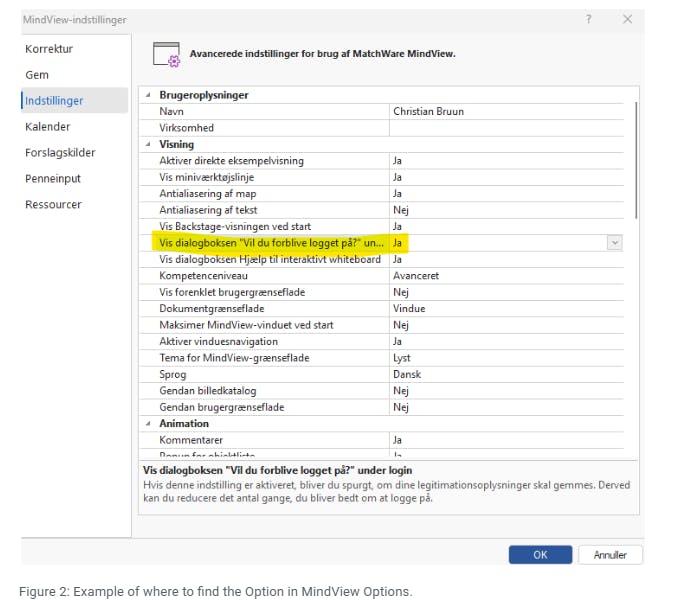Click the settings list vertical scrollbar
This screenshot has height=600, width=679.
click(636, 160)
